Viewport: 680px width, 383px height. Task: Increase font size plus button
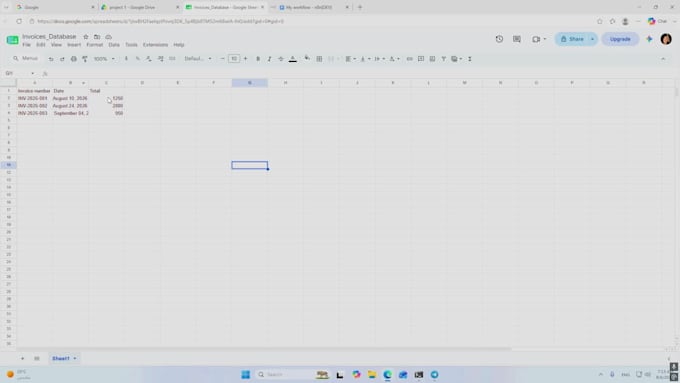click(245, 59)
